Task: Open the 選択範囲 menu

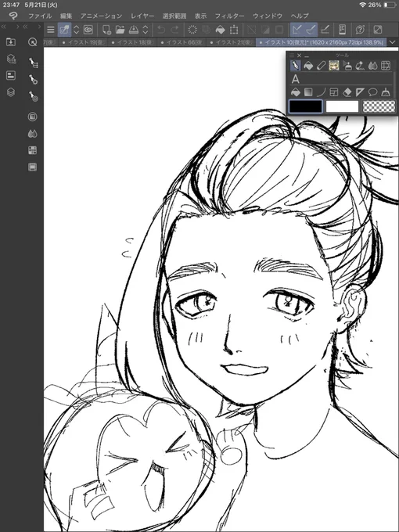Action: (174, 16)
